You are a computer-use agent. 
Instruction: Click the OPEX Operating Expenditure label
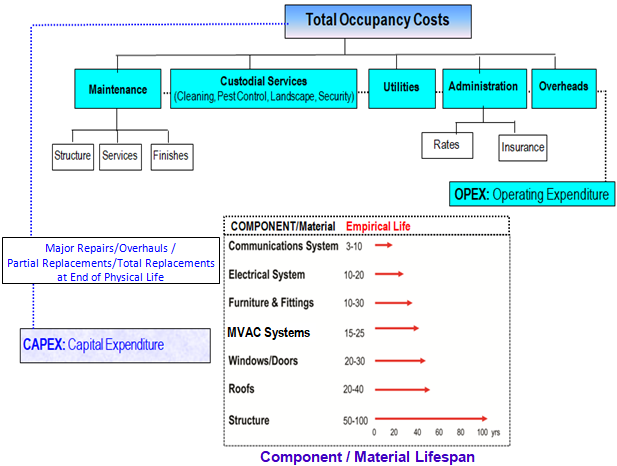coord(531,193)
